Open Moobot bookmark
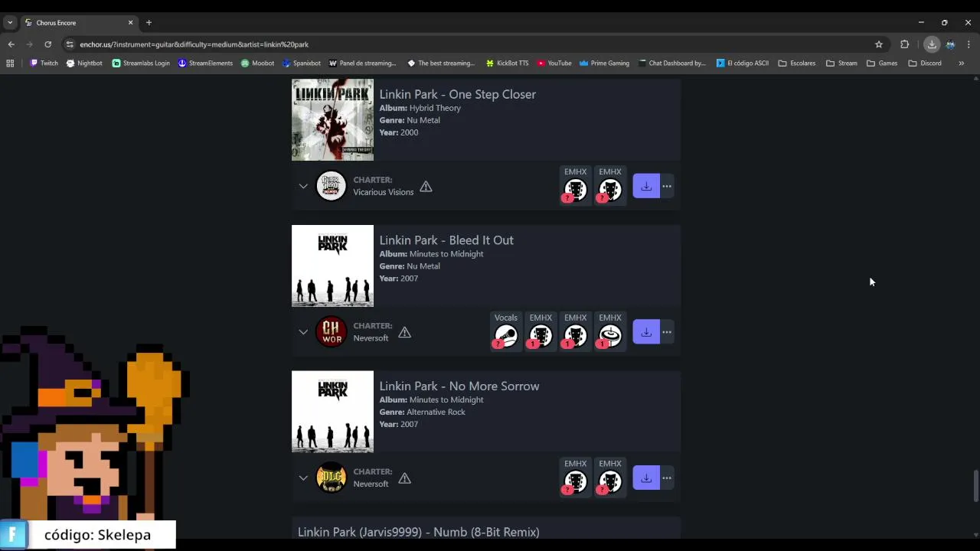 click(257, 64)
